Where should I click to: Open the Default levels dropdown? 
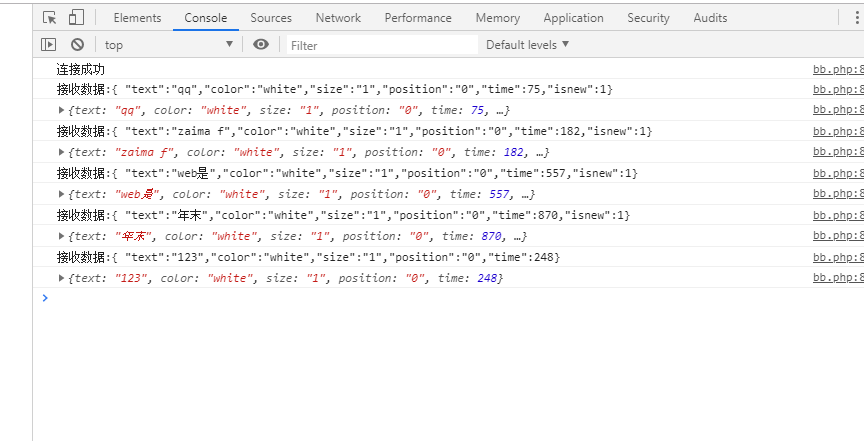pos(527,45)
